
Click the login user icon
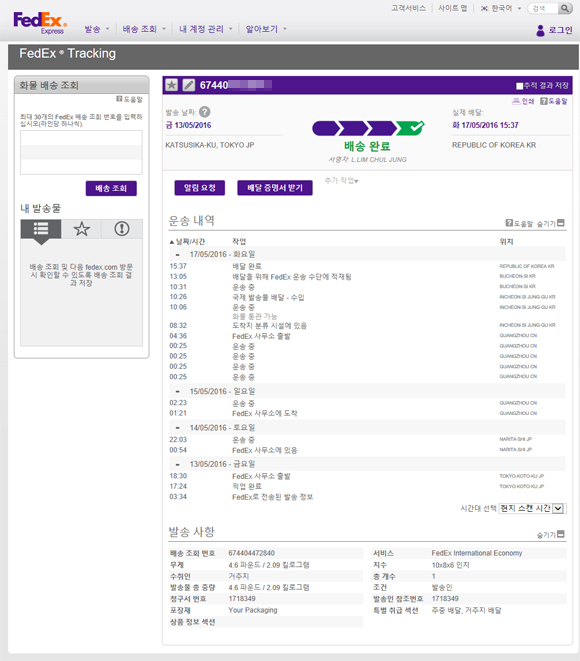(540, 30)
